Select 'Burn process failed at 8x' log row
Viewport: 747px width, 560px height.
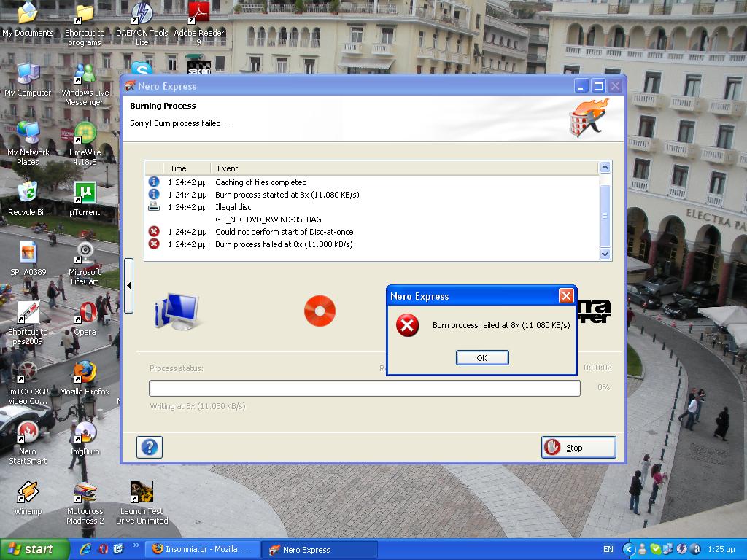372,244
